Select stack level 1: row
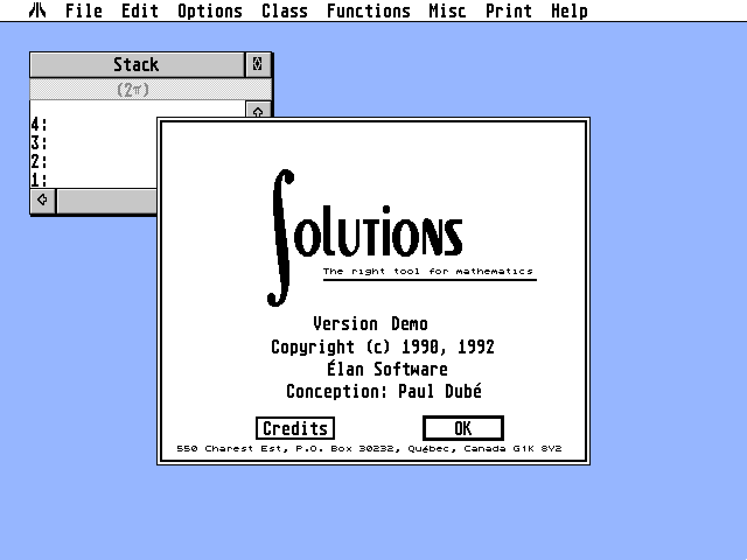This screenshot has width=747, height=560. pyautogui.click(x=94, y=179)
